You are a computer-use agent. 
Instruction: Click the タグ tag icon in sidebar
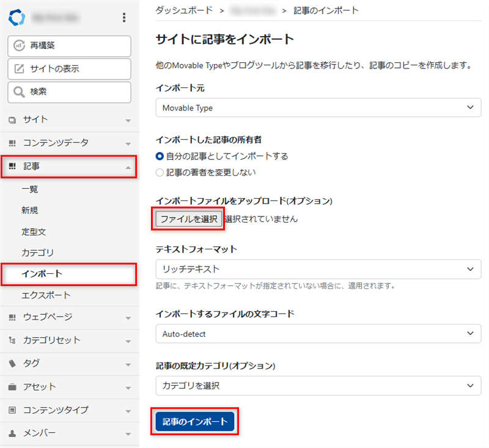[12, 364]
